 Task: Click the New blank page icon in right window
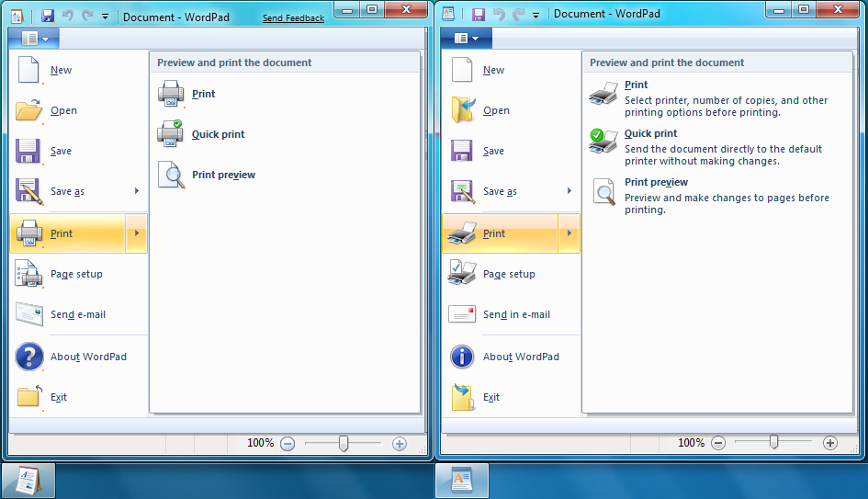pos(462,70)
